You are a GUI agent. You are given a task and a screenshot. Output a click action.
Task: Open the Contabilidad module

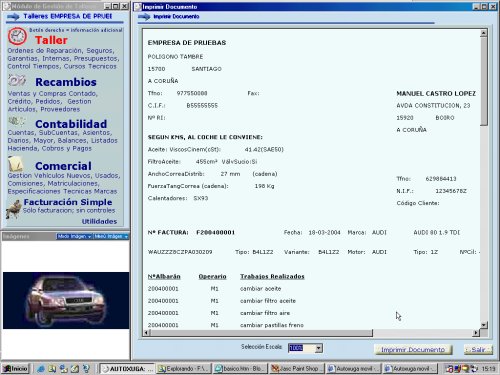point(71,124)
